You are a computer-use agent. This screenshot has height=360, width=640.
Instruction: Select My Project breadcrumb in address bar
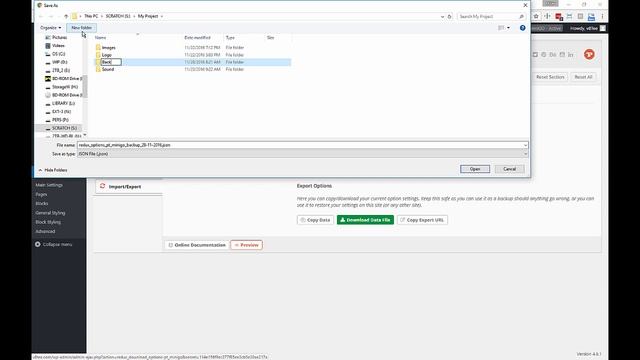tap(148, 16)
